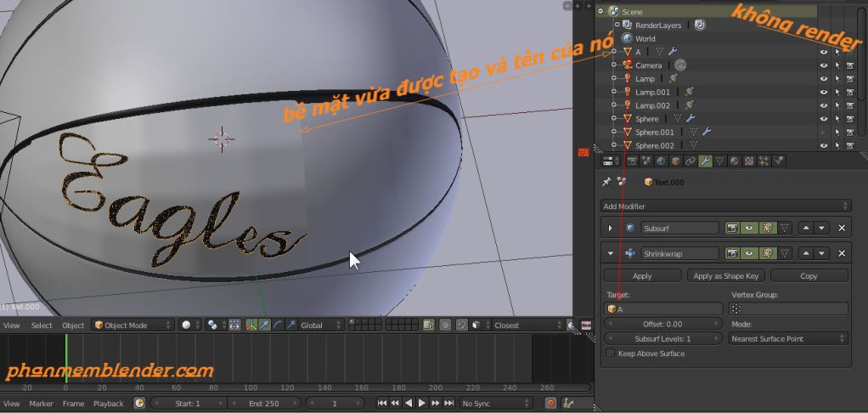This screenshot has height=413, width=868.
Task: Open the Select menu
Action: click(42, 325)
